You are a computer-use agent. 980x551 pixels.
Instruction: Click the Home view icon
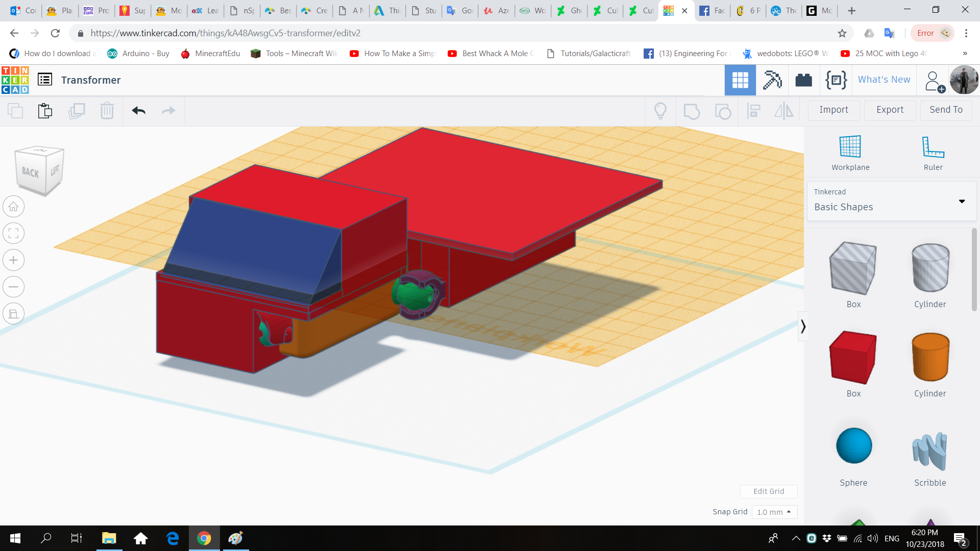pyautogui.click(x=14, y=207)
